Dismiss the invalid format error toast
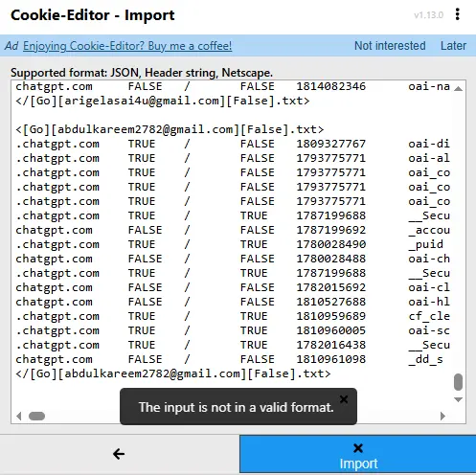Screen dimensions: 476x475 [344, 399]
